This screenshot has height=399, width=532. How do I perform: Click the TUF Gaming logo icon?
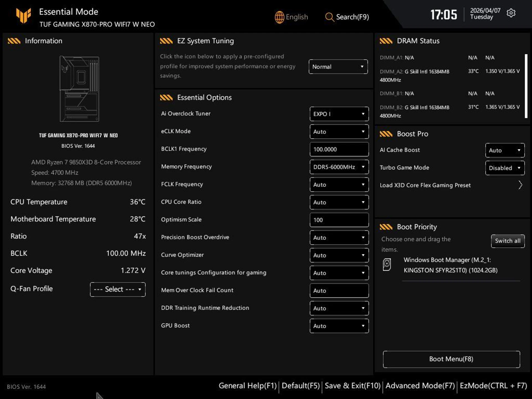[x=24, y=16]
